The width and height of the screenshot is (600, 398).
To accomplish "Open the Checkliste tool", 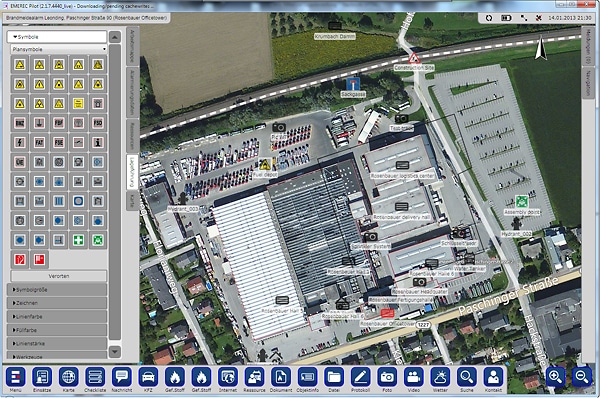I will click(95, 377).
